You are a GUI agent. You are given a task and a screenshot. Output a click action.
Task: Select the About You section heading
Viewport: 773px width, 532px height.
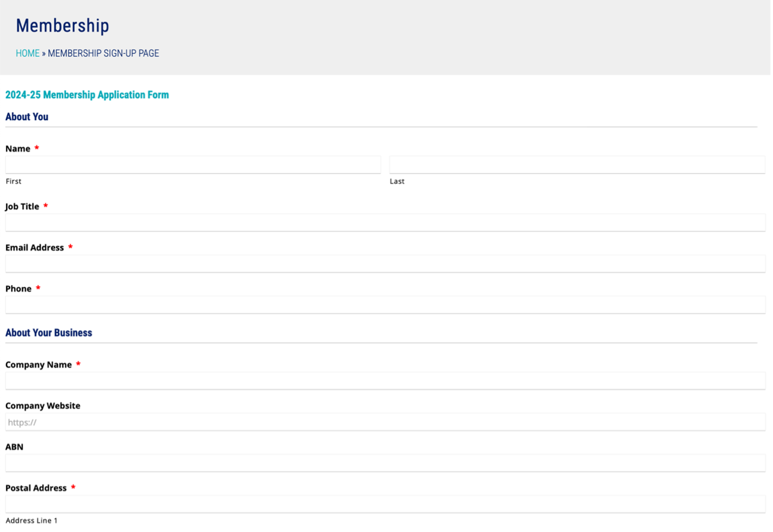click(27, 117)
